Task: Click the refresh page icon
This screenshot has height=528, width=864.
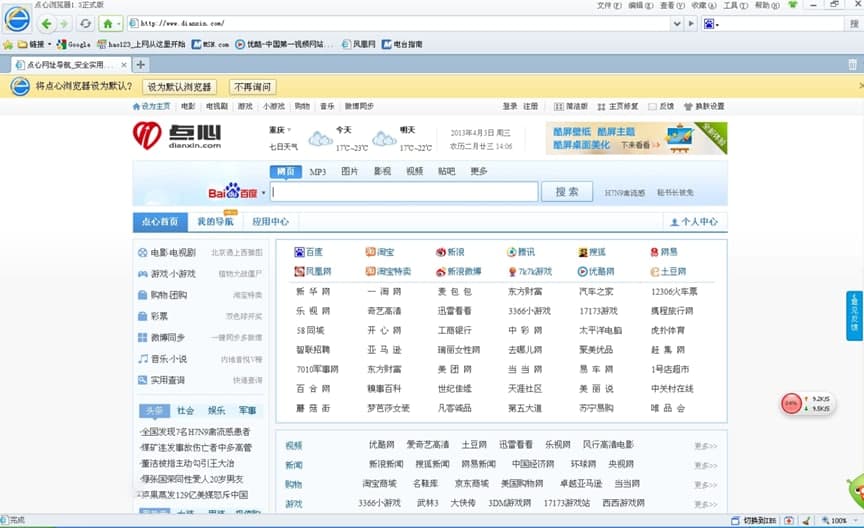Action: 86,23
